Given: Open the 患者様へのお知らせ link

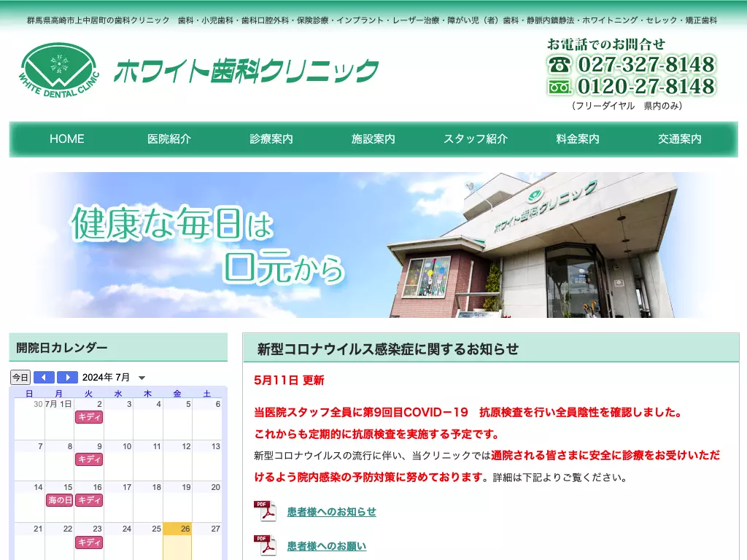Looking at the screenshot, I should (x=332, y=512).
